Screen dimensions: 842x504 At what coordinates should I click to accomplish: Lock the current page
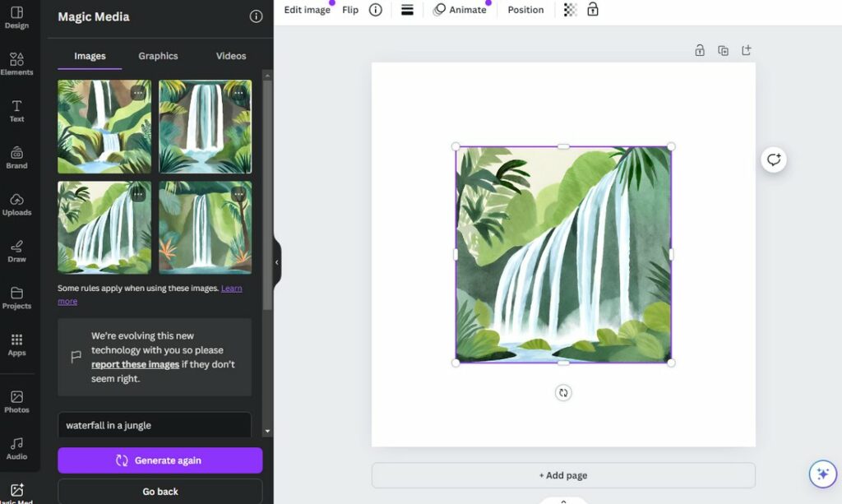[700, 50]
